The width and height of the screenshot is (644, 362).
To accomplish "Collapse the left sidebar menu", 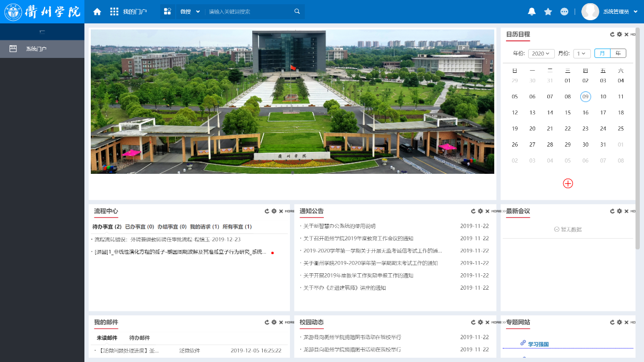I will point(42,32).
